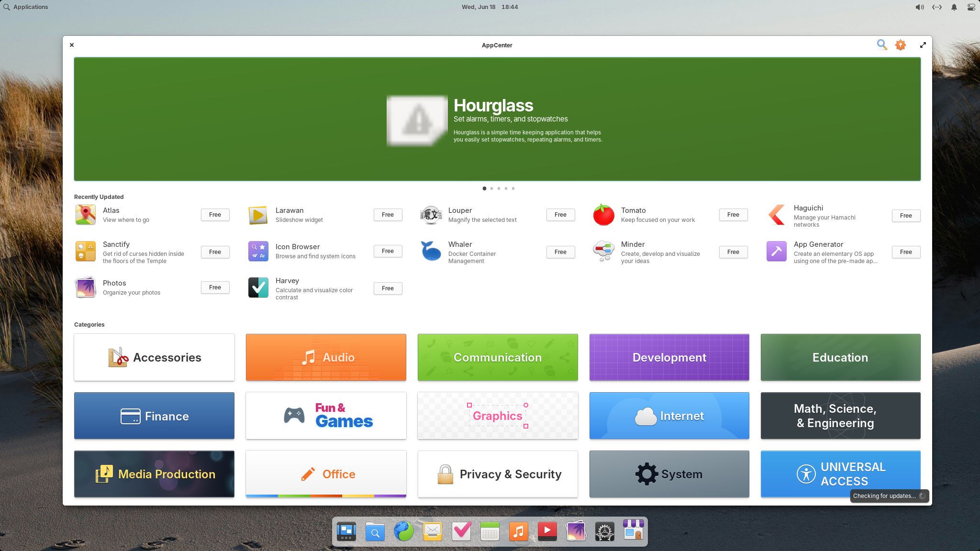This screenshot has height=551, width=980.
Task: Select the last banner page dot
Action: point(513,188)
